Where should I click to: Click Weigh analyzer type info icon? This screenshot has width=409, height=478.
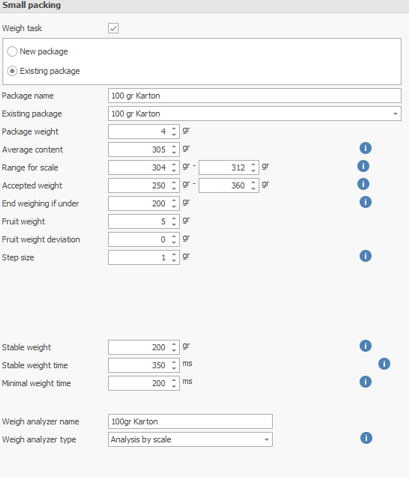click(366, 438)
